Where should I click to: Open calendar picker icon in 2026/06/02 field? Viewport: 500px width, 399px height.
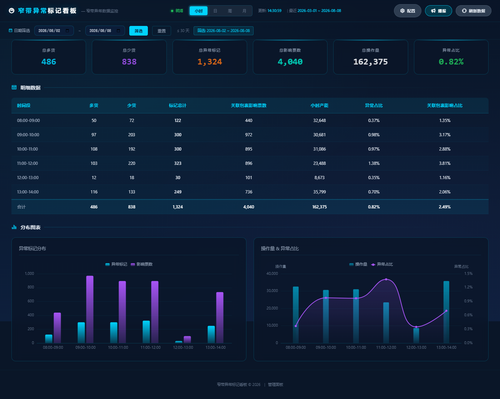coord(67,30)
